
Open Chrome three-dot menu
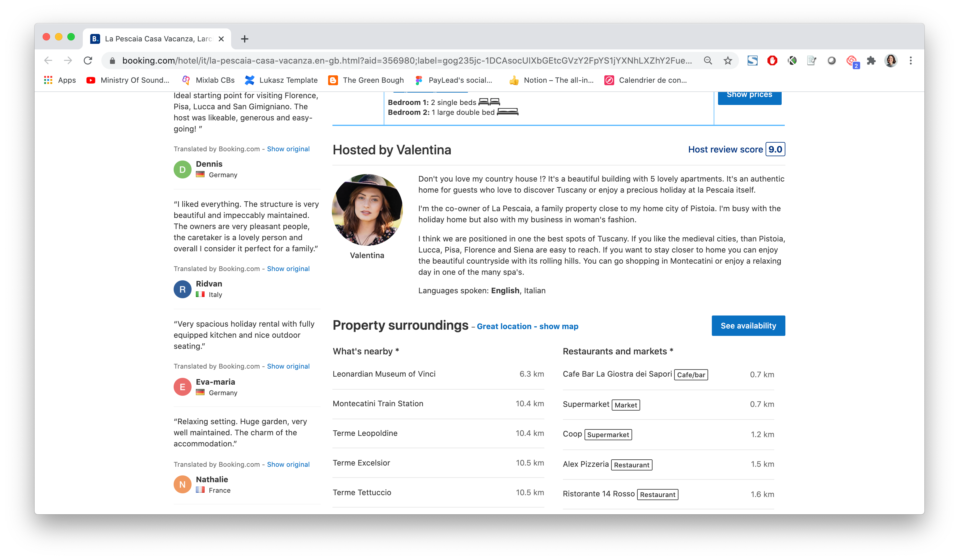point(911,61)
